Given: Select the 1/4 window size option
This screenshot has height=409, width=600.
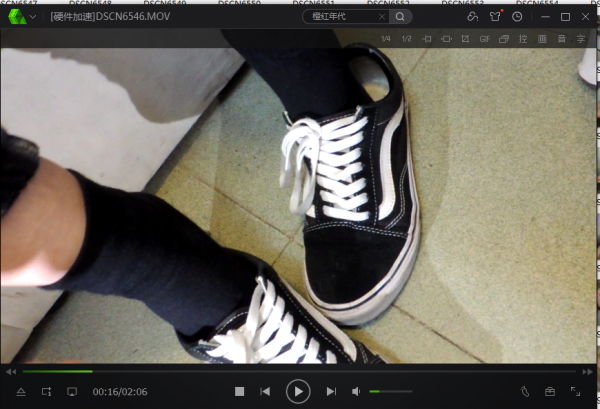Looking at the screenshot, I should (x=386, y=39).
